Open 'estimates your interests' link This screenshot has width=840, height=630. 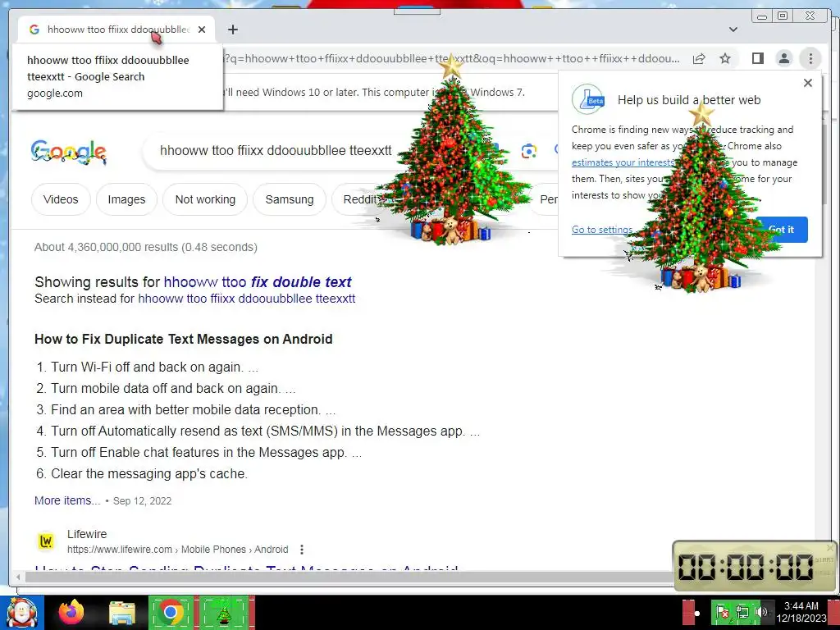pos(623,162)
